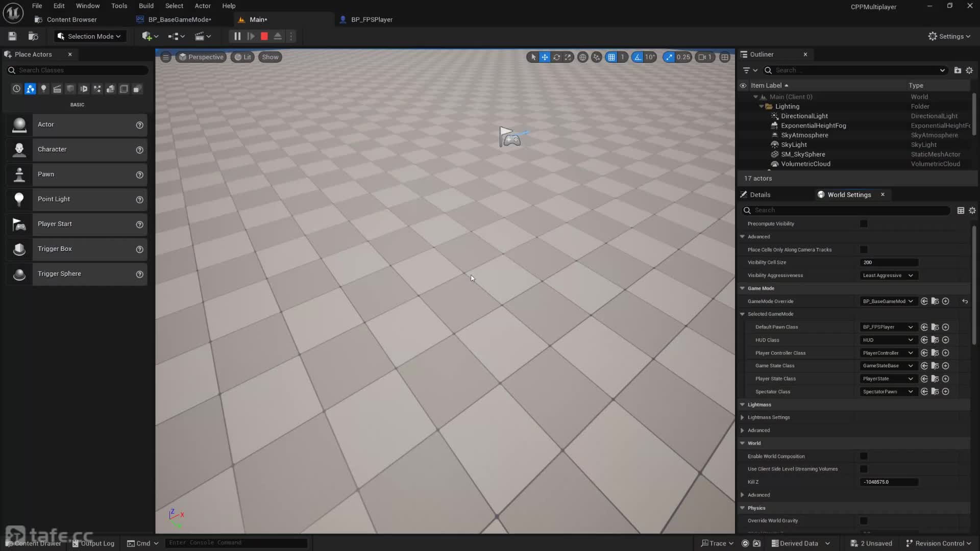Save the current level with the floppy icon
This screenshot has height=551, width=980.
(12, 36)
